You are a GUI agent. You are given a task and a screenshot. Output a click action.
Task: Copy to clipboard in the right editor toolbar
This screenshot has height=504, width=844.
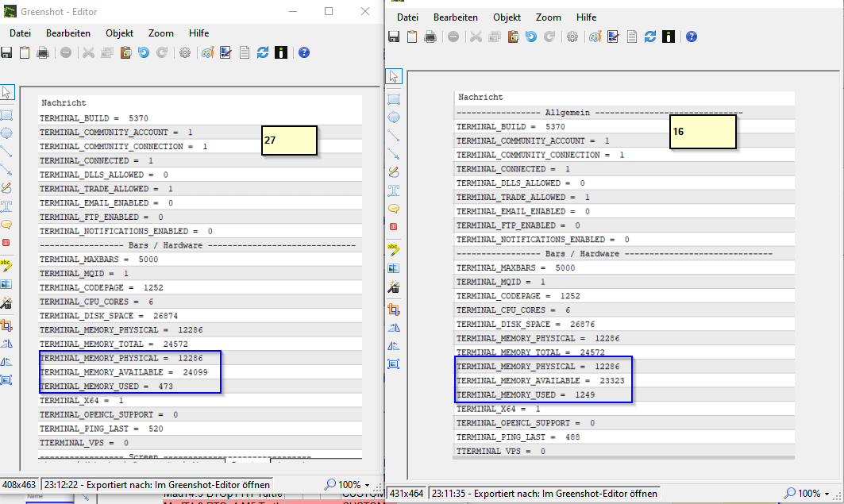click(412, 37)
